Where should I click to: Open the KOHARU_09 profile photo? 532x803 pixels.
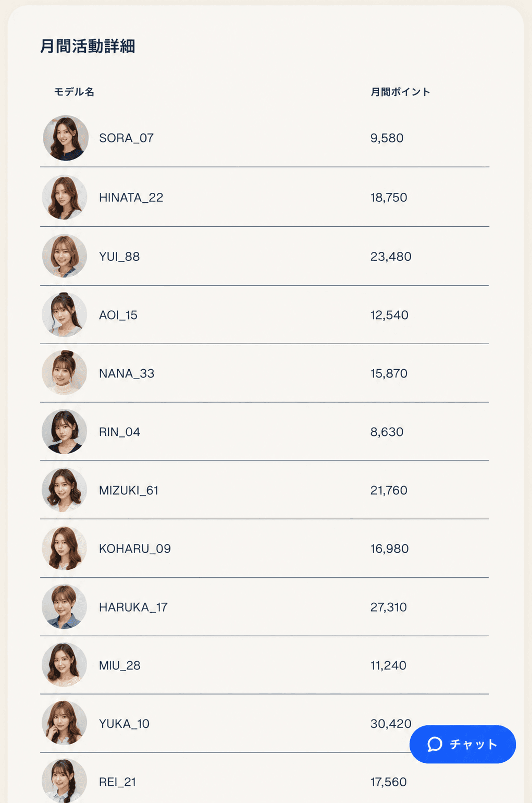pyautogui.click(x=65, y=548)
